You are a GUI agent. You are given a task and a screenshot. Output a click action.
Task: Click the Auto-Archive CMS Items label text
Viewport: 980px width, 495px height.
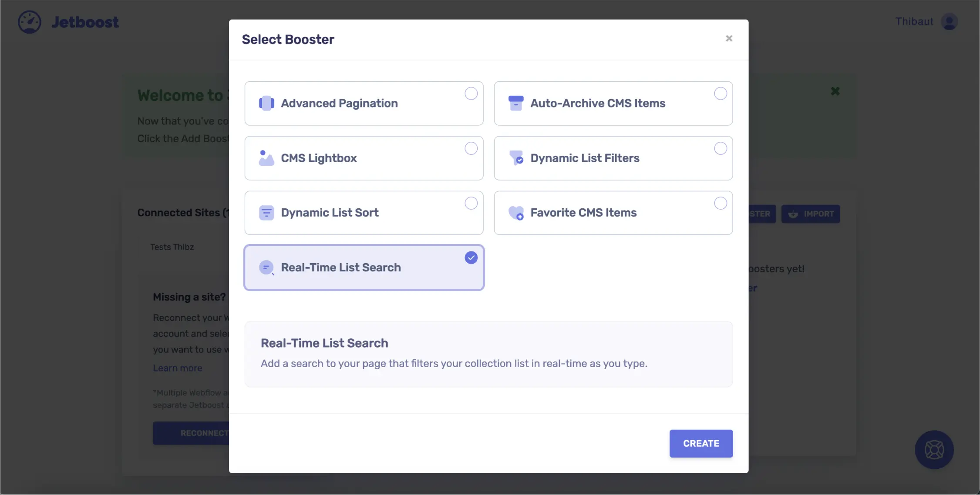click(598, 103)
